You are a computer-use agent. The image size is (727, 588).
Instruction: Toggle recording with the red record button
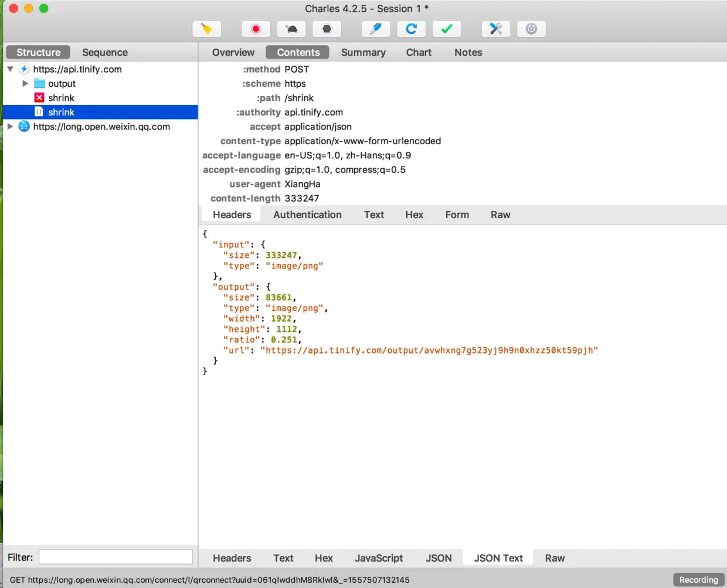tap(256, 29)
